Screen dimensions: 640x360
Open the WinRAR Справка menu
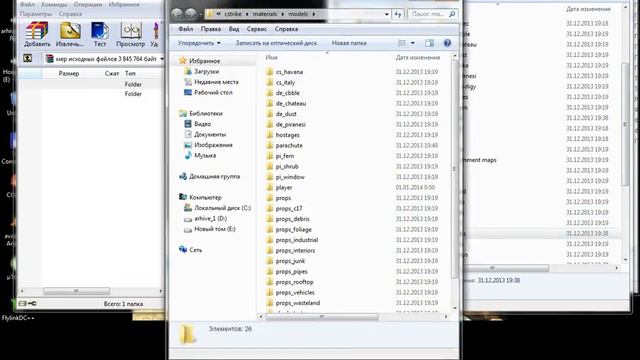[x=70, y=14]
